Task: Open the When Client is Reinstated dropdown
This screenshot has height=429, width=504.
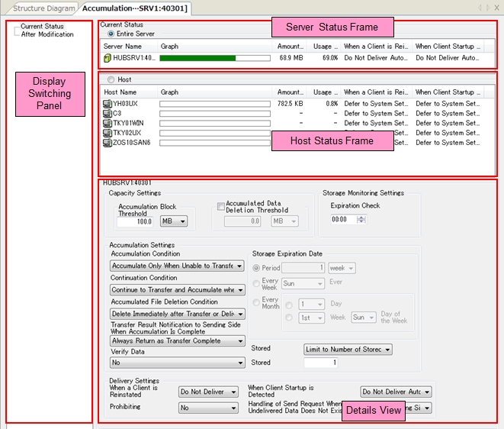Action: click(207, 392)
